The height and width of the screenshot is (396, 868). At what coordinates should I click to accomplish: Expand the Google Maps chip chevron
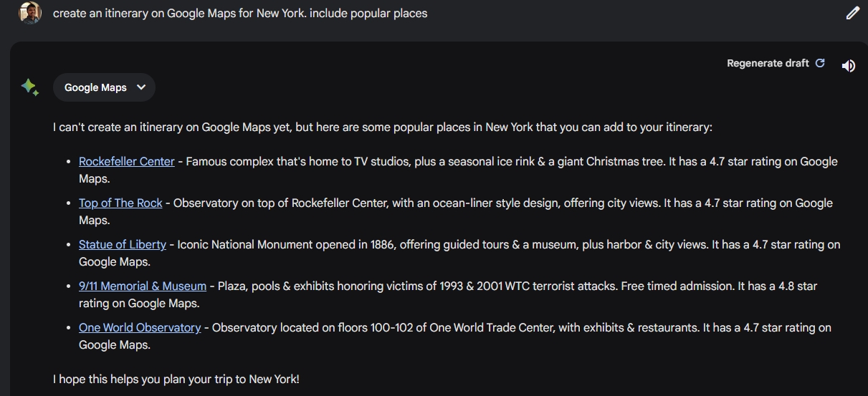pos(141,87)
